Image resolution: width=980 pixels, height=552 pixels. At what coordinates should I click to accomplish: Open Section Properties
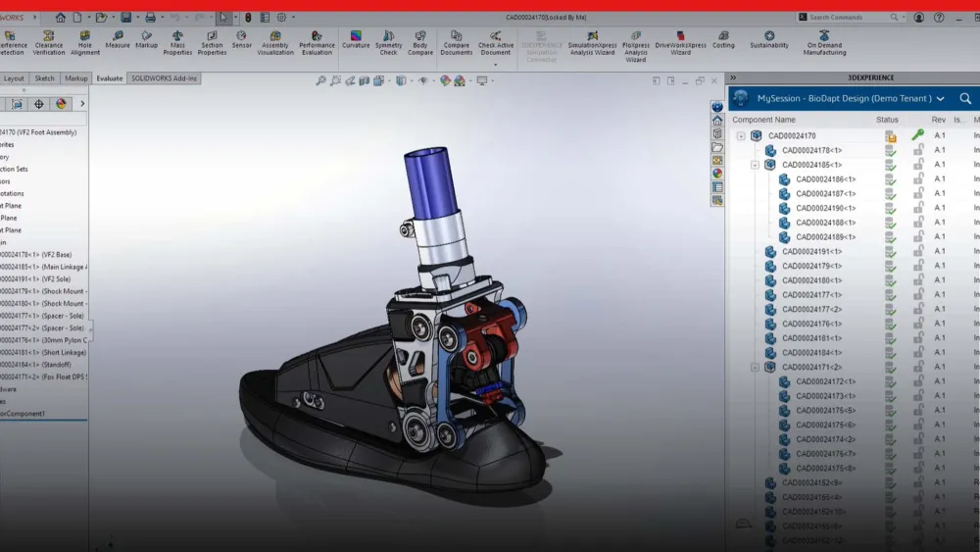pyautogui.click(x=212, y=42)
